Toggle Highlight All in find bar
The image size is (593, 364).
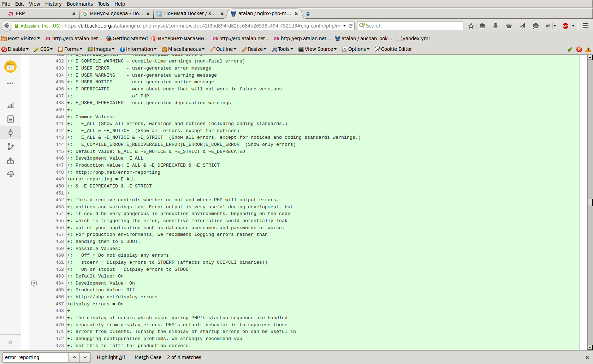(x=111, y=357)
